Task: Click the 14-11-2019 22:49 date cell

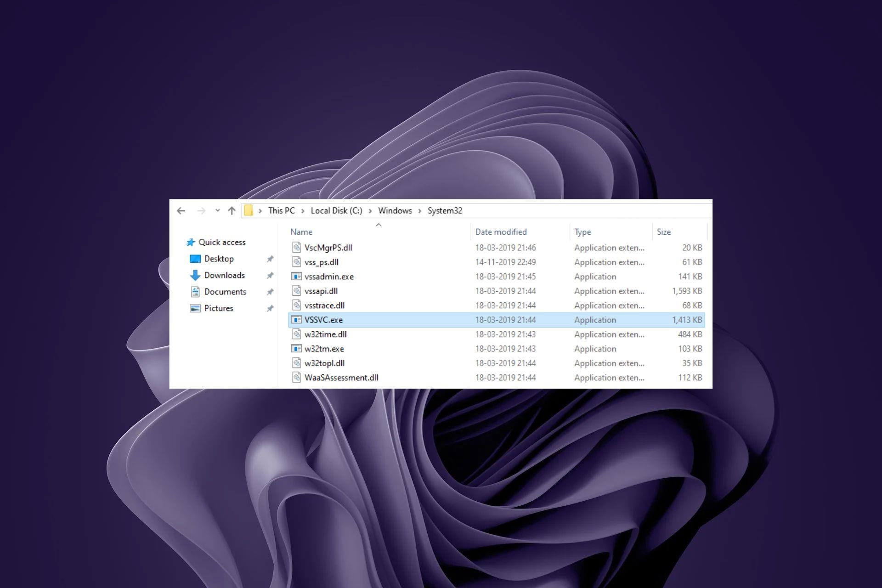Action: (505, 262)
